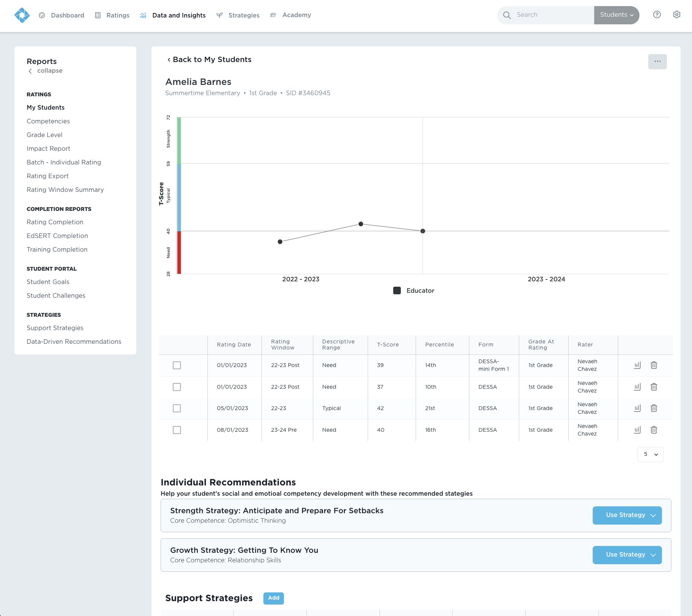Delete the 08/01/2023 rating via trash icon
This screenshot has width=692, height=616.
654,430
